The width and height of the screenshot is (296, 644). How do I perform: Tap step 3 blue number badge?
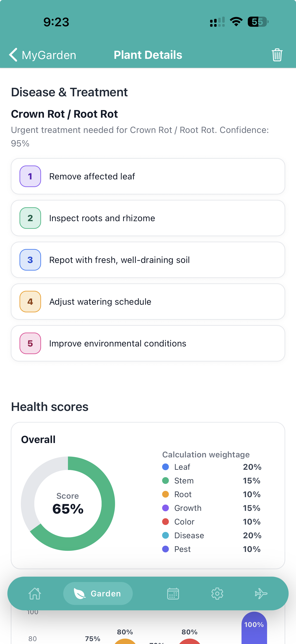pos(30,260)
